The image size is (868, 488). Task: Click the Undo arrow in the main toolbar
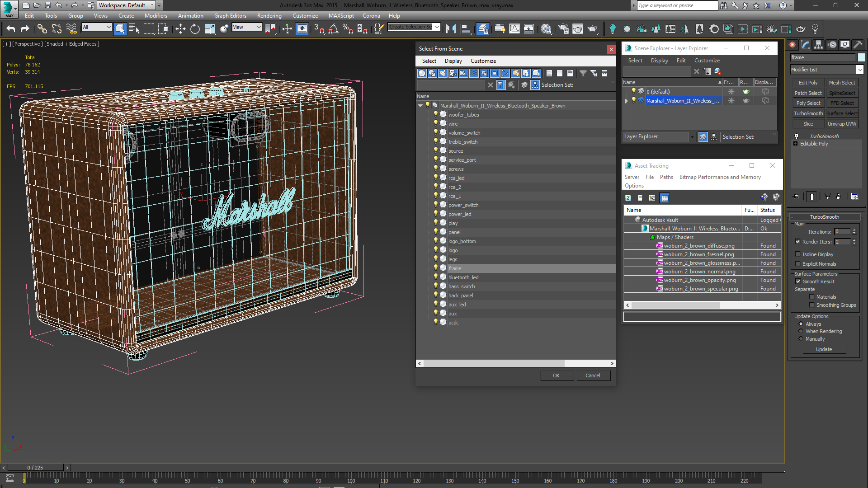(11, 29)
